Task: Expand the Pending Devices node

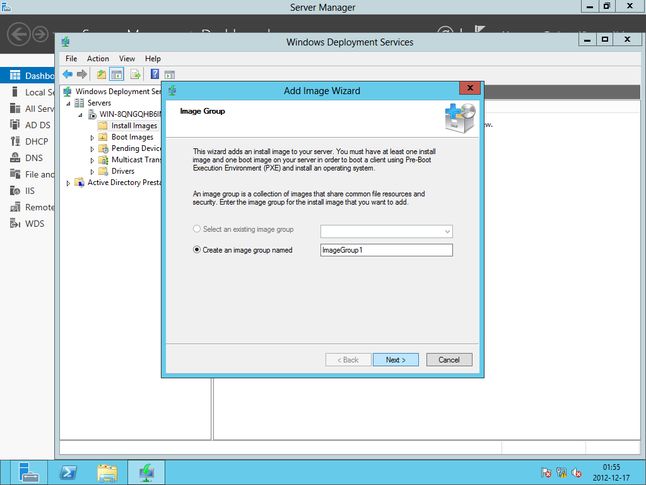Action: (x=92, y=149)
